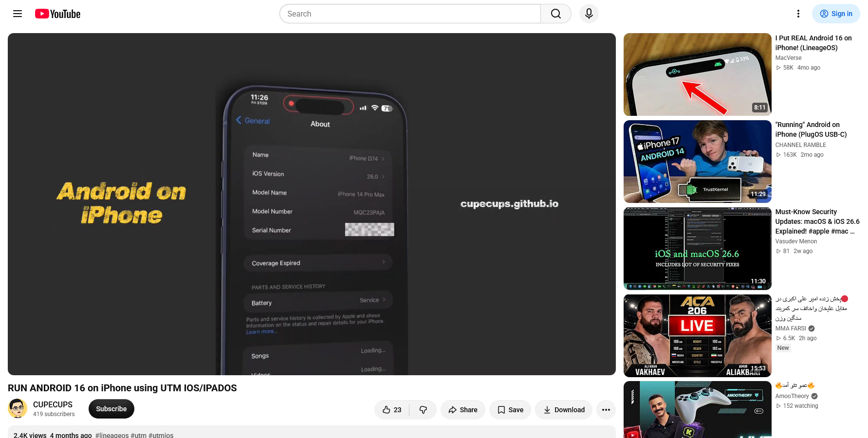
Task: Open 'Must-Know Security Updates' thumbnail
Action: [x=698, y=249]
